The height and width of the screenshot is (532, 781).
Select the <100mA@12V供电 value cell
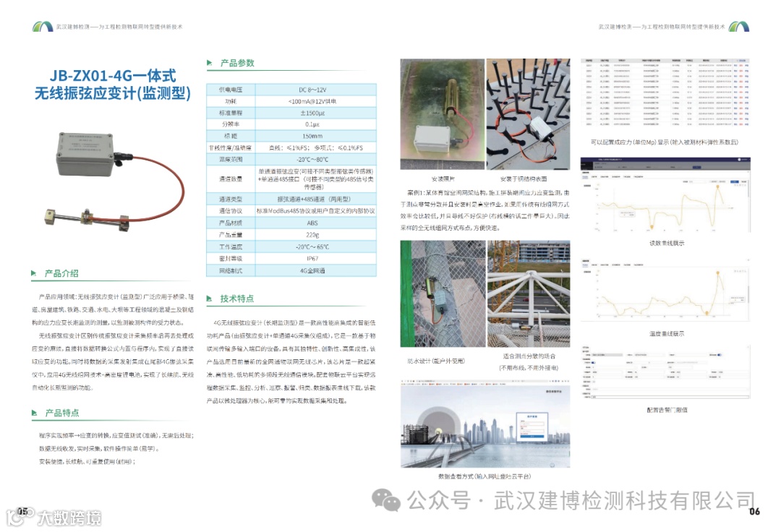[316, 101]
